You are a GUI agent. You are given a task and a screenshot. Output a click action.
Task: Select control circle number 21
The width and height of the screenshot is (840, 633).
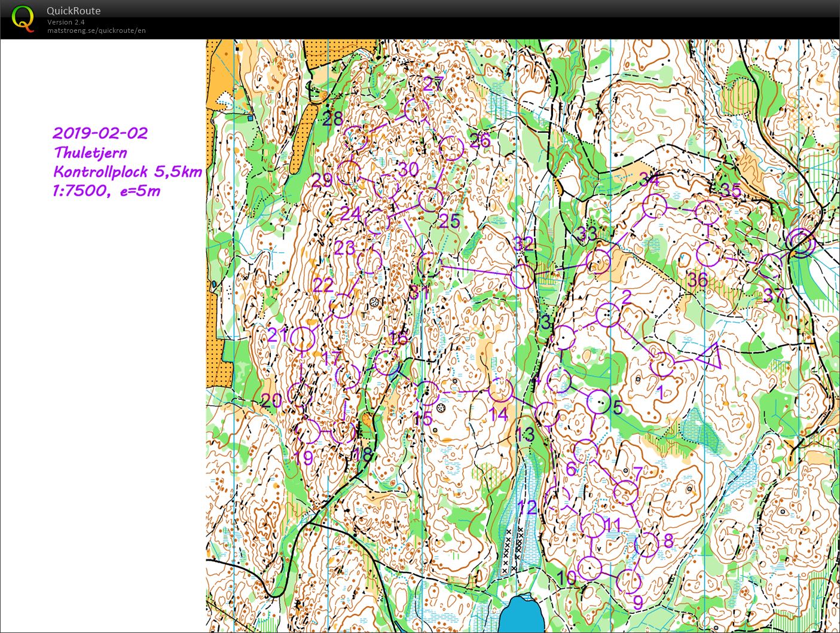click(x=303, y=339)
